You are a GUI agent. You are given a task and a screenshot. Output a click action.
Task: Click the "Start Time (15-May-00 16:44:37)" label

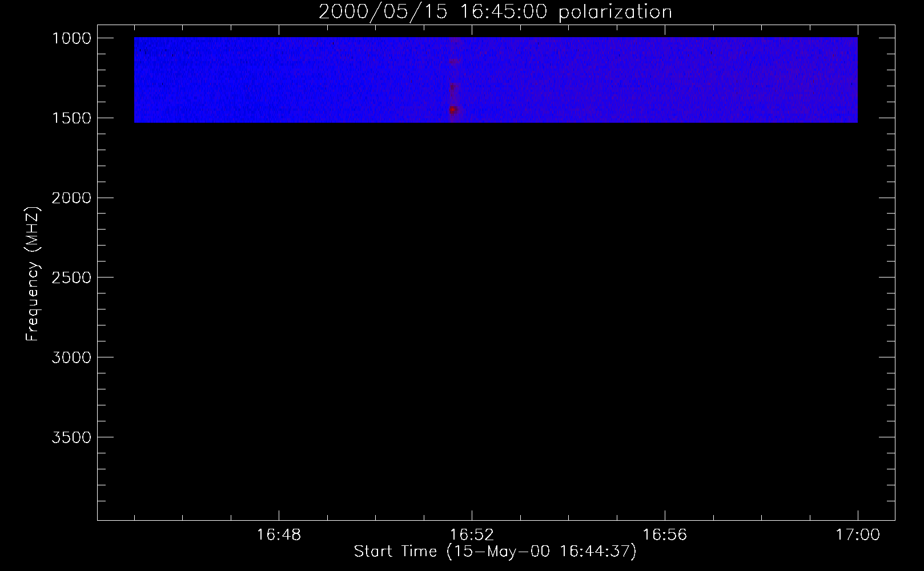(495, 552)
